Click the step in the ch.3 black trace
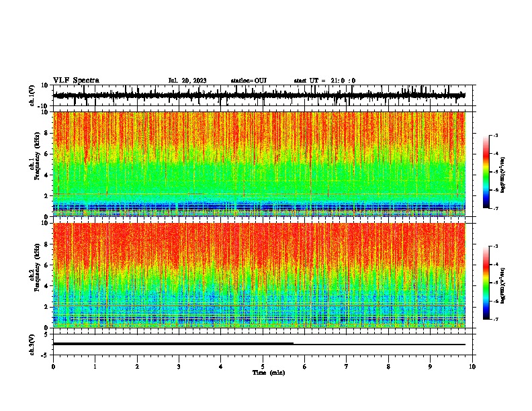The width and height of the screenshot is (532, 411). click(294, 344)
